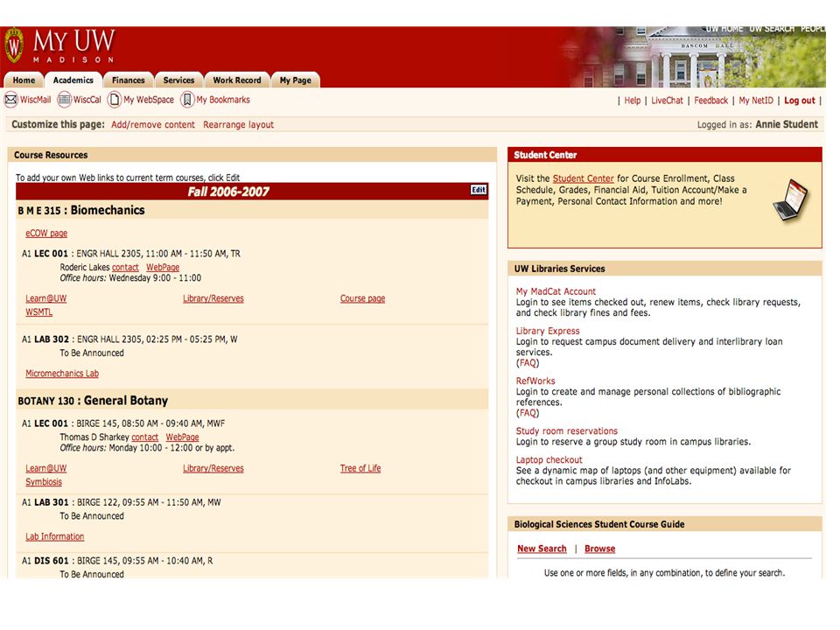This screenshot has height=630, width=840.
Task: Switch to My Page tab
Action: pyautogui.click(x=295, y=80)
